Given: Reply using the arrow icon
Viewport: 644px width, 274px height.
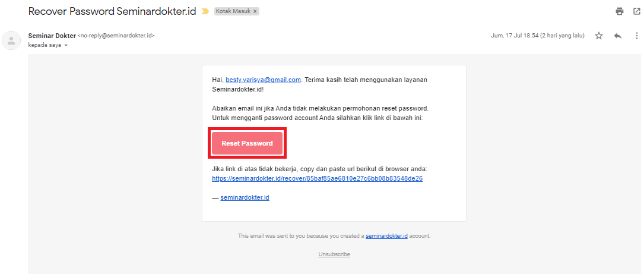Looking at the screenshot, I should (x=618, y=36).
